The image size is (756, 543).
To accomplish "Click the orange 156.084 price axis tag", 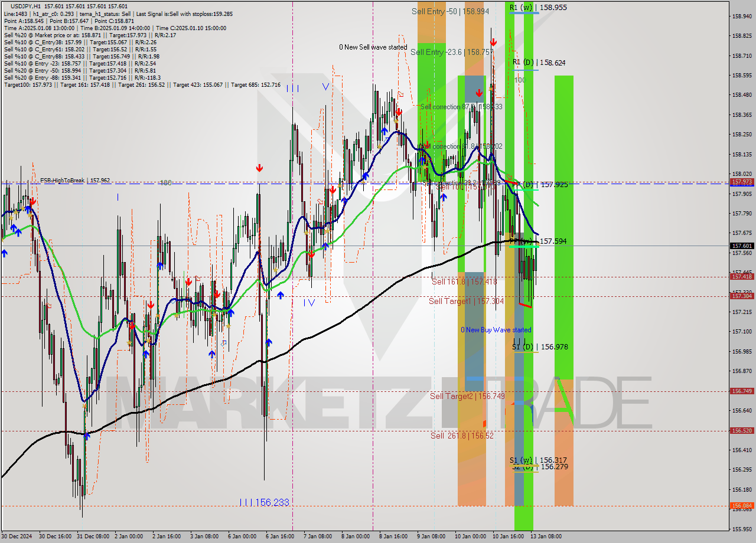I will [x=742, y=505].
